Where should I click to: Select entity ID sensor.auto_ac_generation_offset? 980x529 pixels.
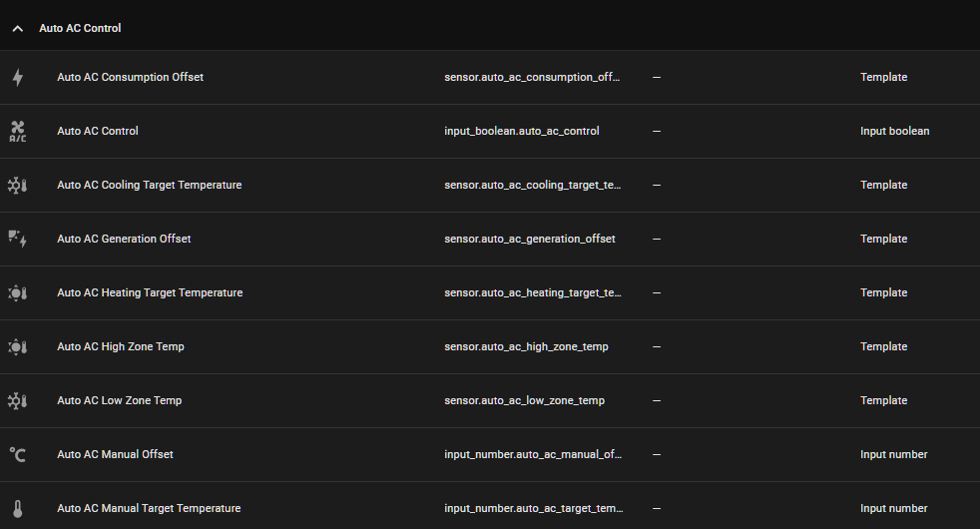(530, 240)
